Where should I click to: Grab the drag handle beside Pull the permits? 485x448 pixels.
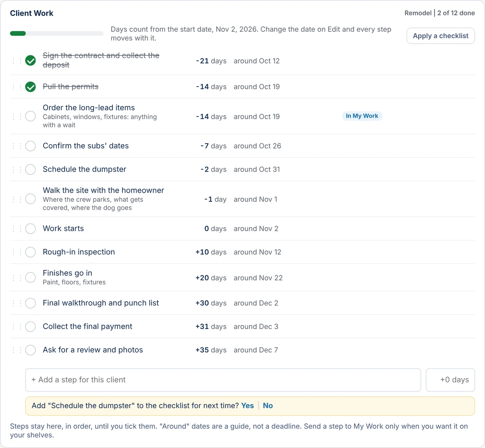(x=17, y=87)
